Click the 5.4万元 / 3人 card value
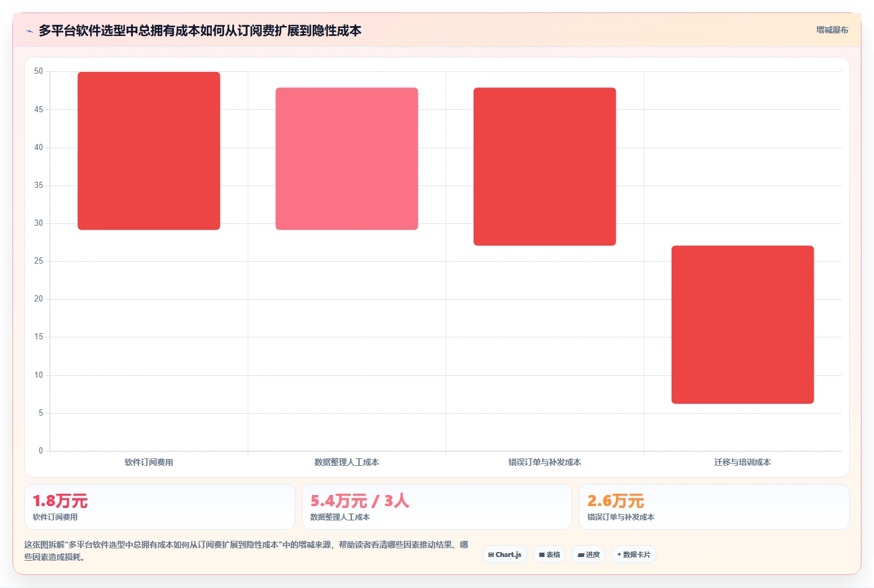 coord(360,501)
